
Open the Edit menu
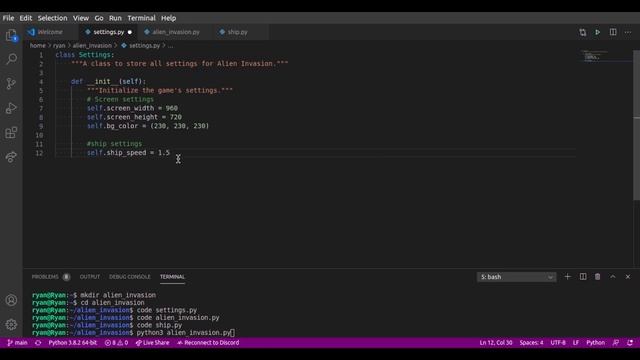25,18
